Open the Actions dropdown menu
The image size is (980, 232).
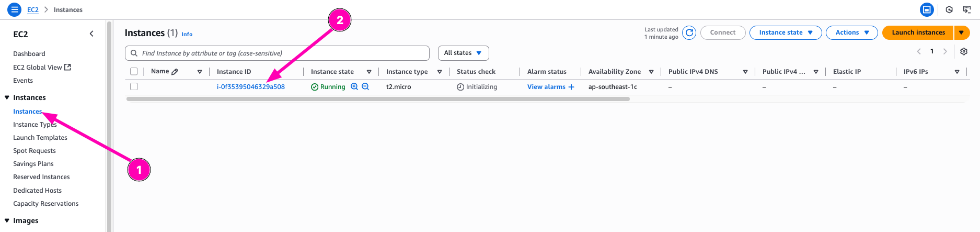coord(852,32)
